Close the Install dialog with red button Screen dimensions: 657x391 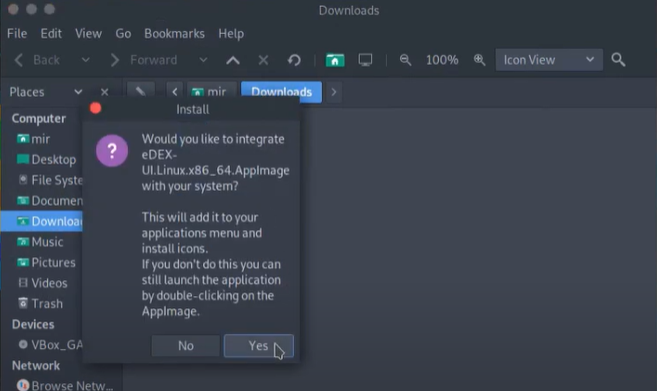(96, 108)
